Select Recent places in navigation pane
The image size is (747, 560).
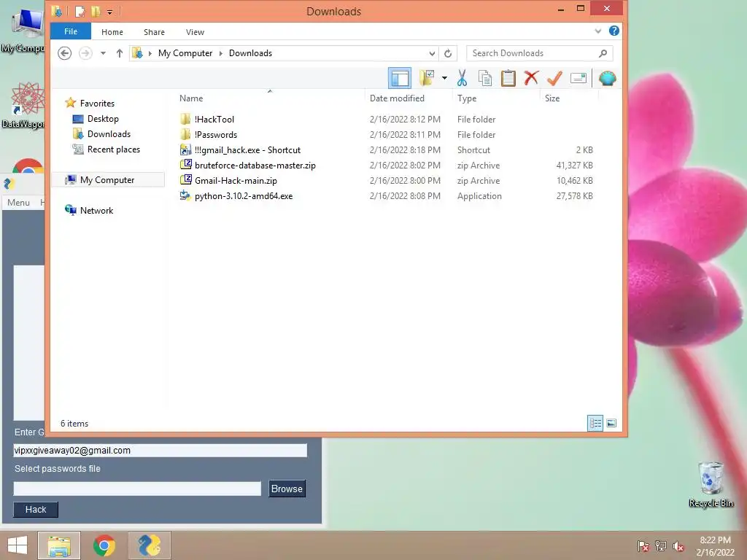pos(113,149)
